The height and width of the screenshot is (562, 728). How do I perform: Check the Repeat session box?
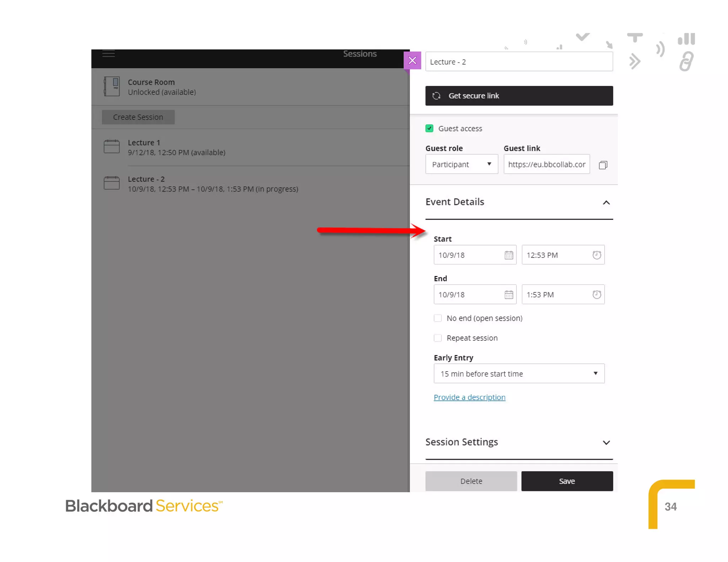438,338
